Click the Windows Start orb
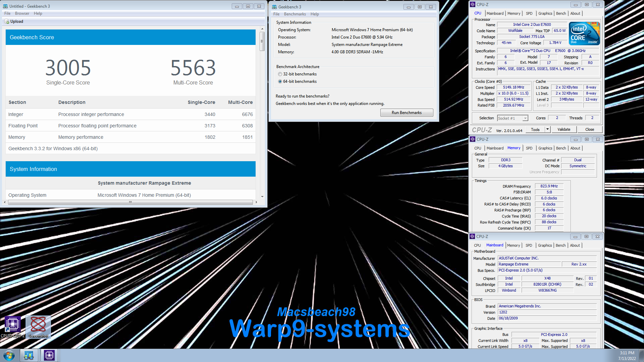Viewport: 644px width, 362px height. click(9, 355)
